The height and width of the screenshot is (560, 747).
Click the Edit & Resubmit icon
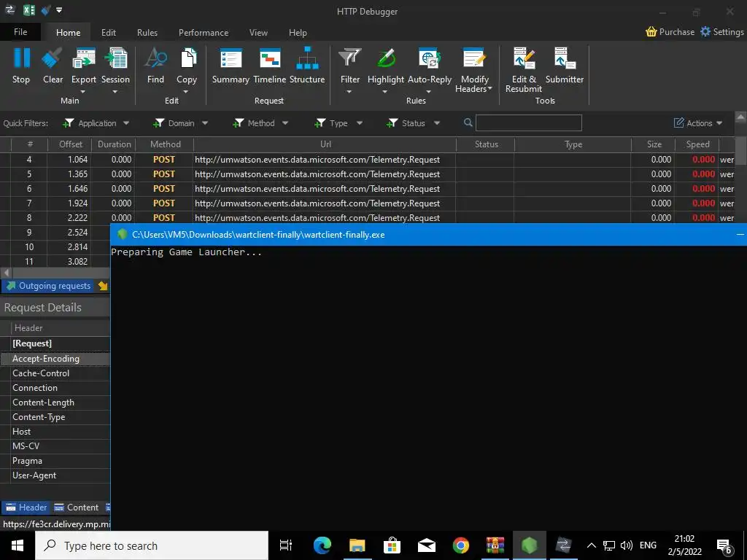[x=524, y=58]
